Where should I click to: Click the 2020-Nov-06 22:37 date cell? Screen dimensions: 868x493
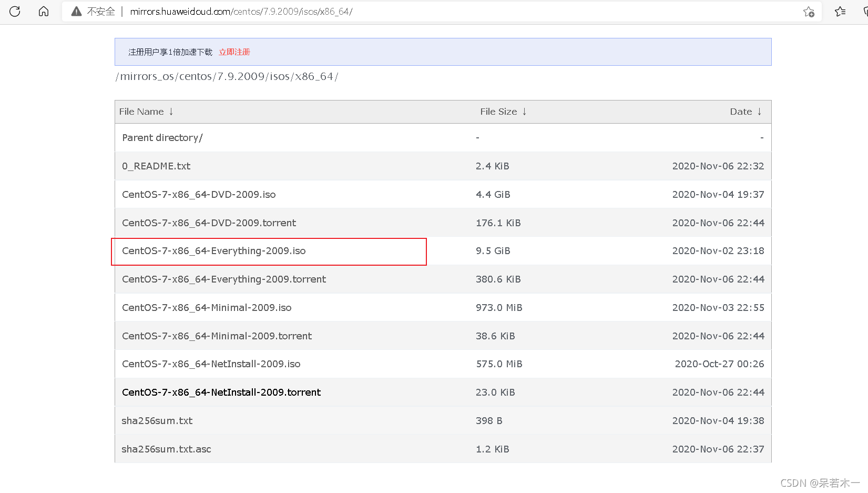[718, 449]
